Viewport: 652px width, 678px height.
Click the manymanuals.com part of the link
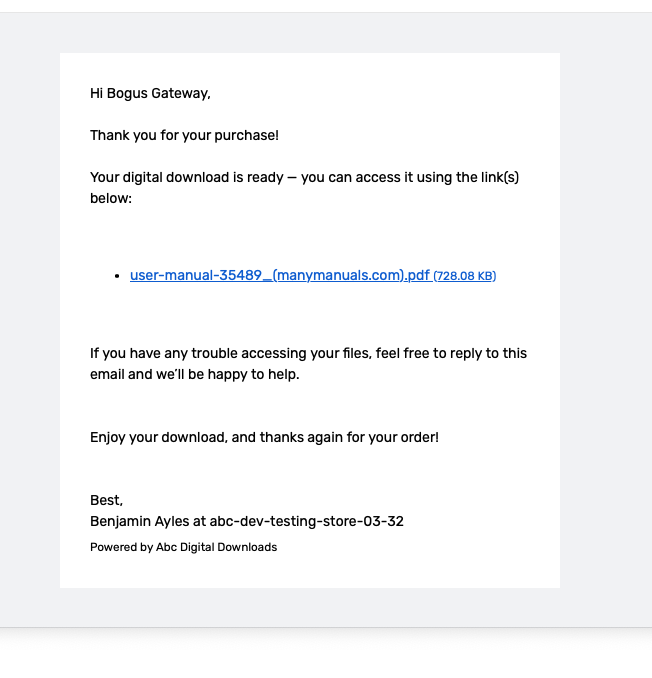(340, 275)
